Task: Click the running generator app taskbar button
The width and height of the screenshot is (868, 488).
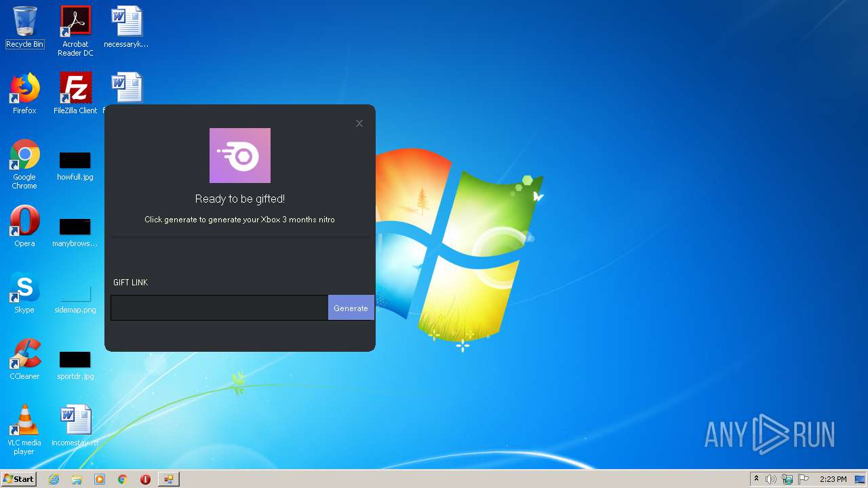Action: click(x=168, y=479)
